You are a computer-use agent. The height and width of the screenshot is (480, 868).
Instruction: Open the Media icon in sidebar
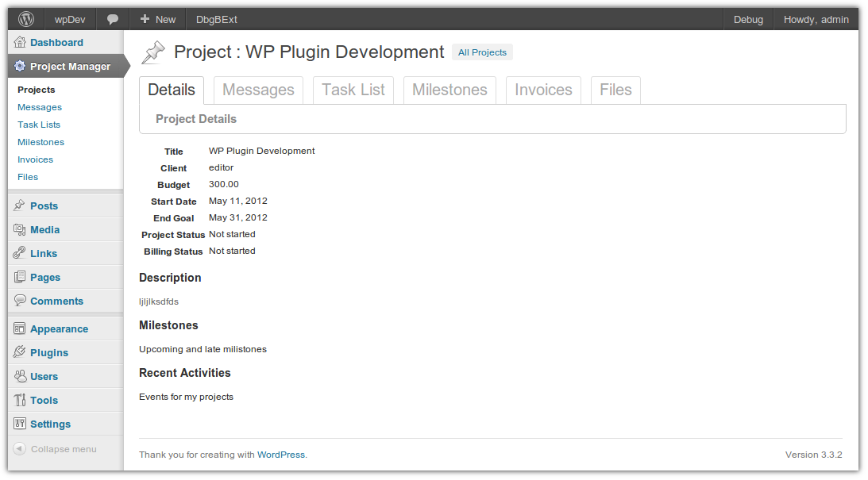tap(20, 229)
